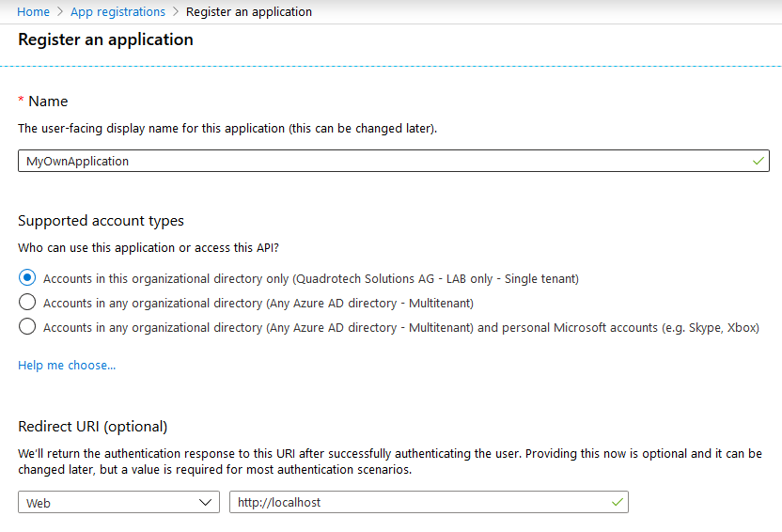Click the green checkmark in Name field
The width and height of the screenshot is (782, 532).
tap(759, 161)
